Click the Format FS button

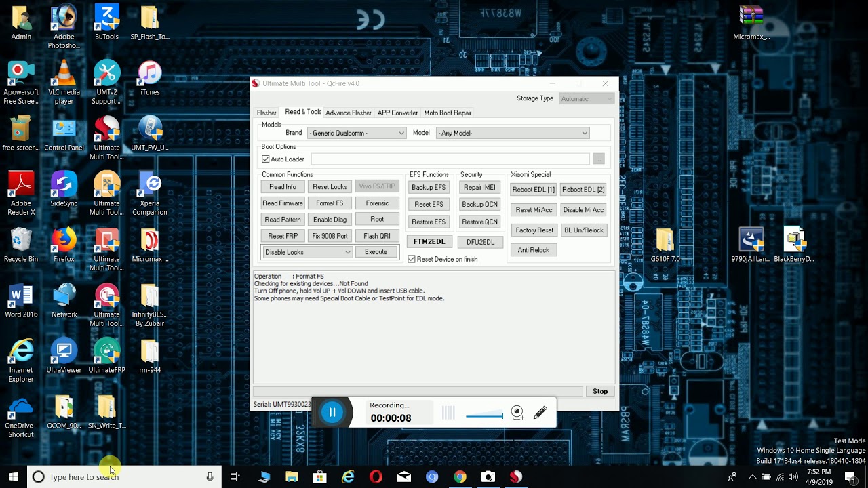[330, 203]
